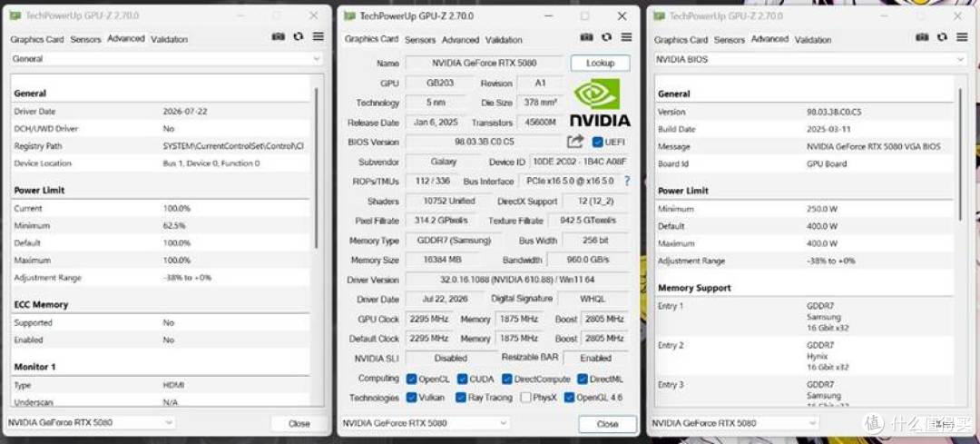Open hamburger menu in left GPU-Z window
The width and height of the screenshot is (980, 444).
pyautogui.click(x=318, y=37)
